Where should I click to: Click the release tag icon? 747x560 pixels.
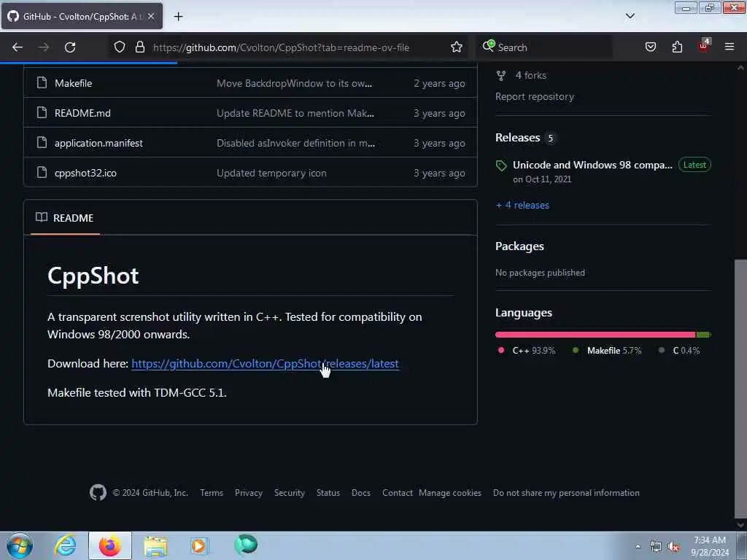click(x=501, y=166)
